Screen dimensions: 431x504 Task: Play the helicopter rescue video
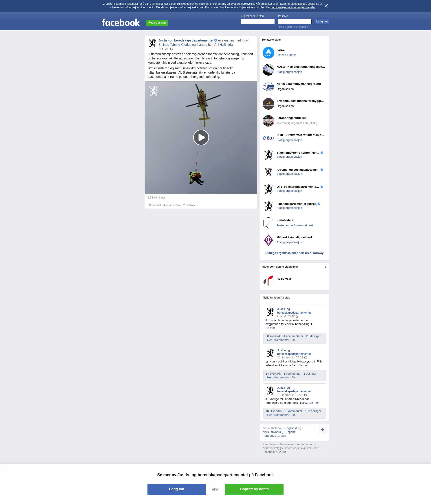coord(201,137)
